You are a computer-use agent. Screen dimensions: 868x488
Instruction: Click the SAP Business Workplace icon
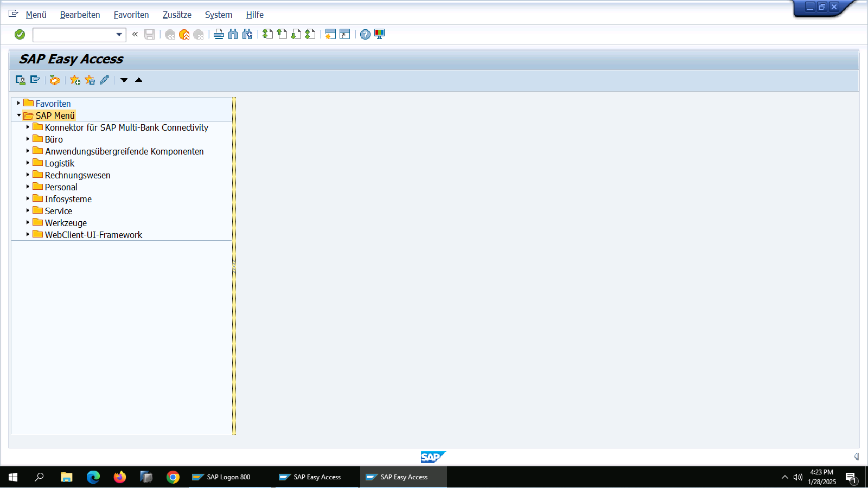[x=55, y=80]
